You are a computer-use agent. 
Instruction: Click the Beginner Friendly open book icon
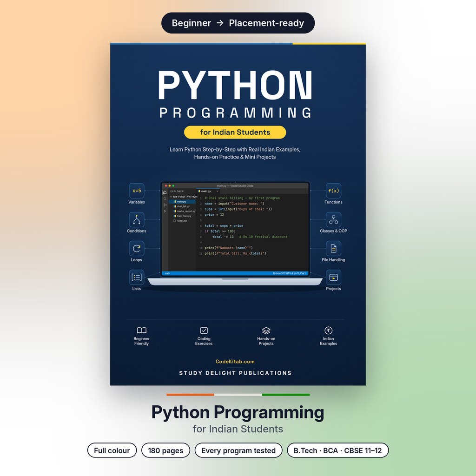141,331
